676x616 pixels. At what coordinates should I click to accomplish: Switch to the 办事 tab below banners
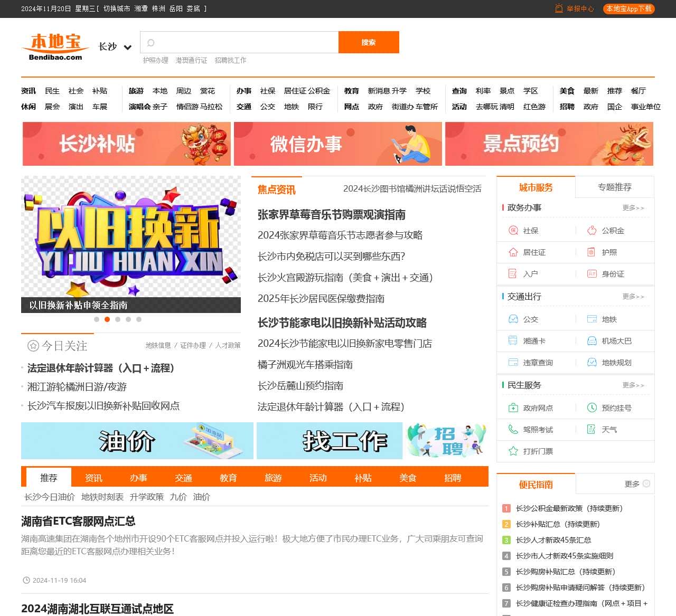pyautogui.click(x=138, y=478)
